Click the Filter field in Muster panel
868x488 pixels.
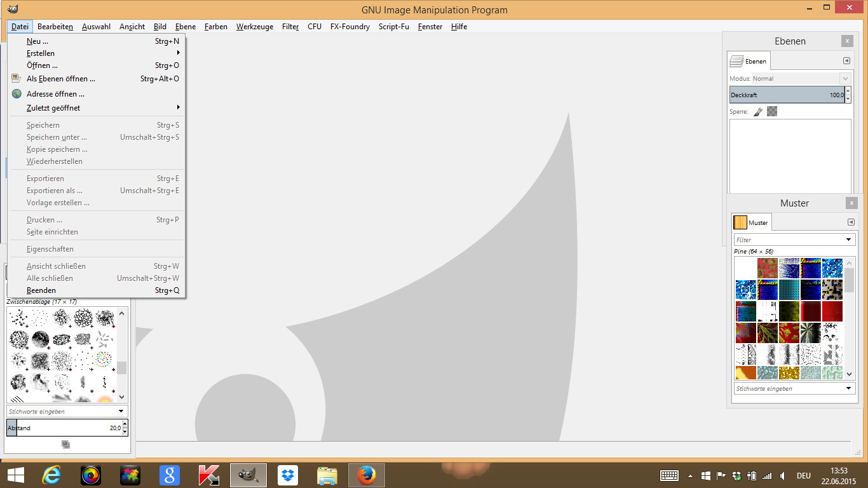(x=794, y=240)
